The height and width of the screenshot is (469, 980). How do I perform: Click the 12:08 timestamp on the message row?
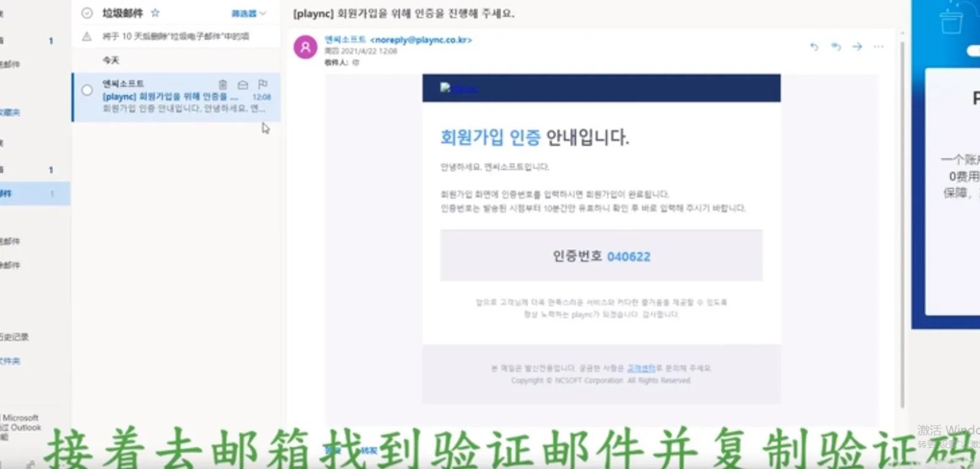pos(262,97)
